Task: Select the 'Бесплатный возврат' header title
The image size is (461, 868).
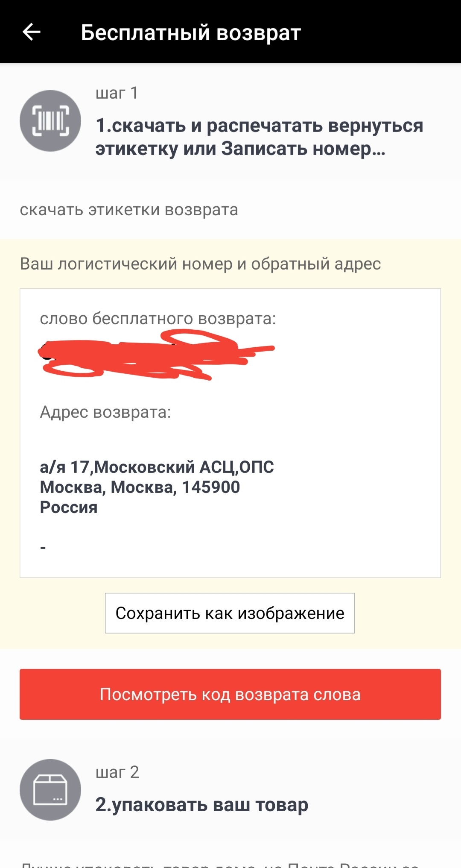Action: pyautogui.click(x=191, y=32)
